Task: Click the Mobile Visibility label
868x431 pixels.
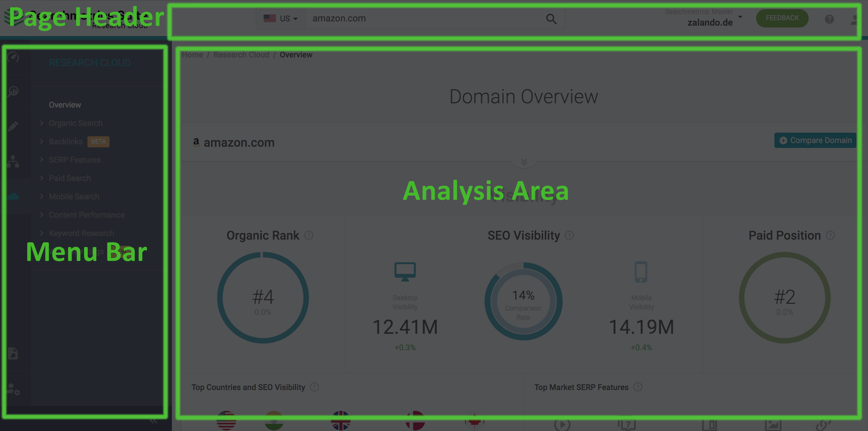Action: pyautogui.click(x=641, y=302)
